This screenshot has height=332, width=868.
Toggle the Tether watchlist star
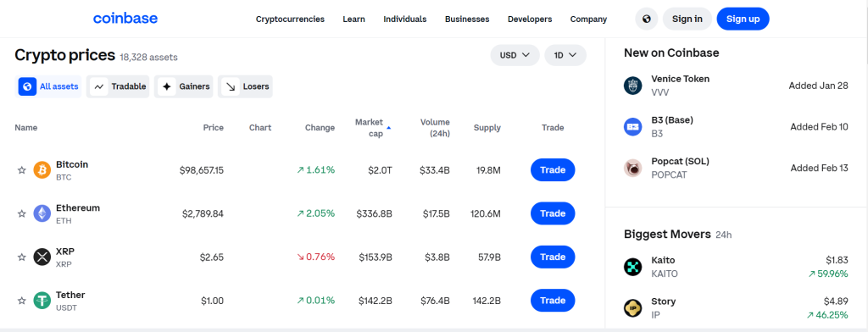[x=21, y=301]
